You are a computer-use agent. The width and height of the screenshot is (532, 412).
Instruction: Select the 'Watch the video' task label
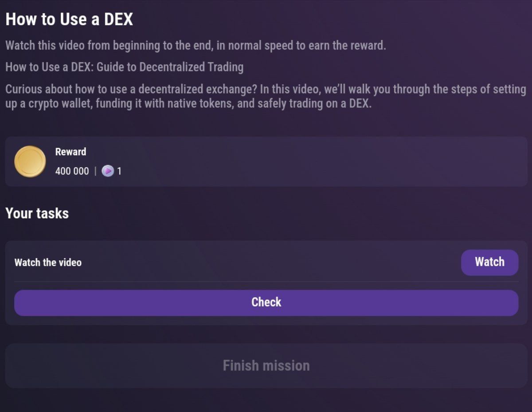(x=49, y=262)
